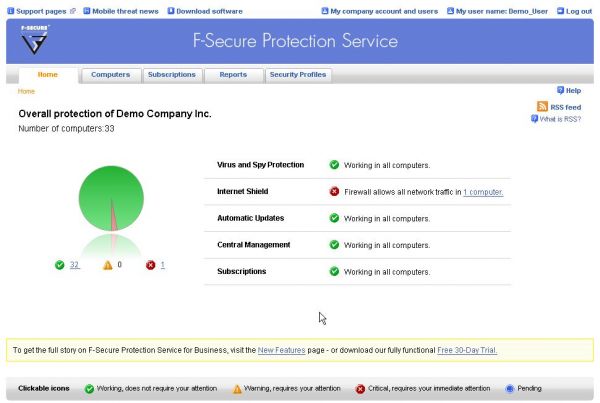The image size is (600, 403).
Task: Open the Reports tab
Action: pos(233,75)
